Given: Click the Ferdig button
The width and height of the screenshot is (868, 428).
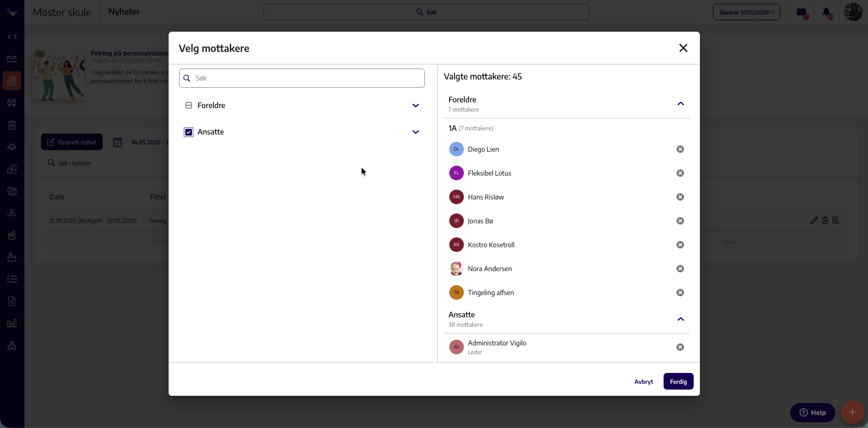Looking at the screenshot, I should [679, 382].
